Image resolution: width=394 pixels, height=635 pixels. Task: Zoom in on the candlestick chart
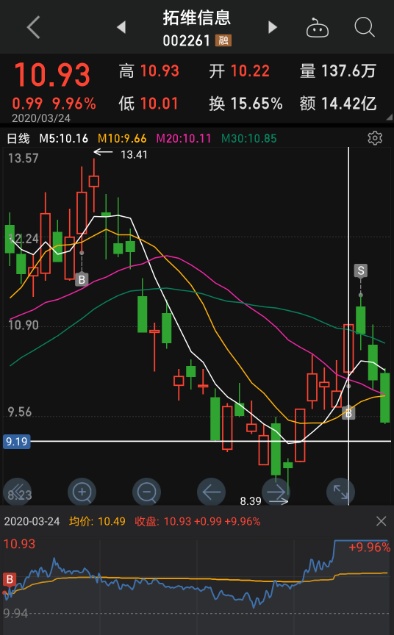tap(82, 492)
